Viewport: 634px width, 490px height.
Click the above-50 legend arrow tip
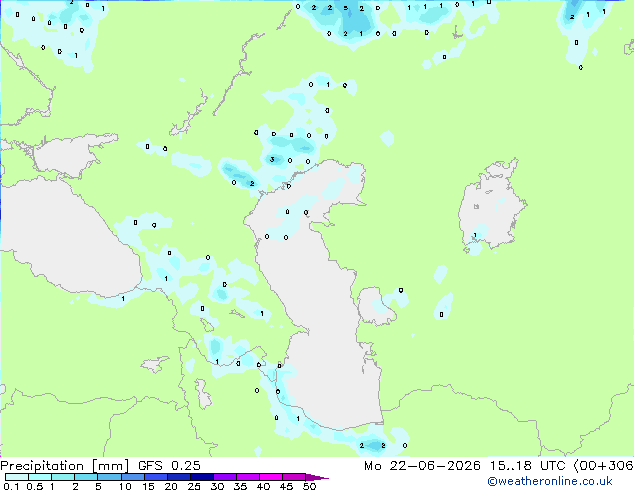tap(317, 477)
